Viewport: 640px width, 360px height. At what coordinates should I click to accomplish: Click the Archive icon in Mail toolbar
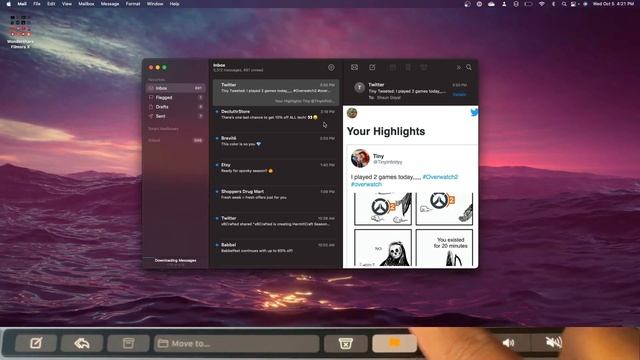point(393,67)
